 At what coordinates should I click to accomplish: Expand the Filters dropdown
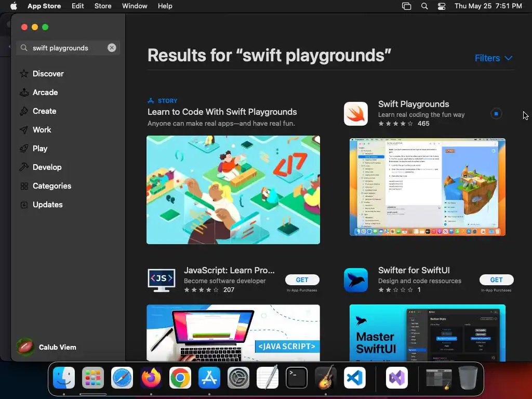tap(494, 58)
